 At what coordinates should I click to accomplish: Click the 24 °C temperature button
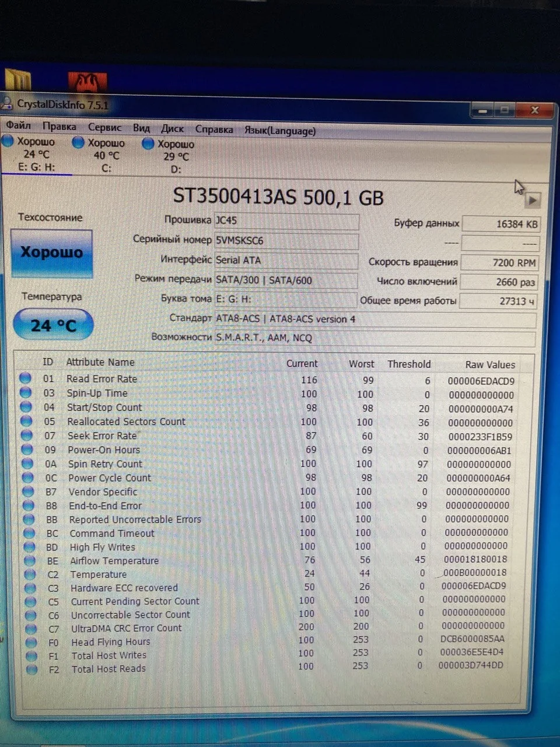coord(53,324)
